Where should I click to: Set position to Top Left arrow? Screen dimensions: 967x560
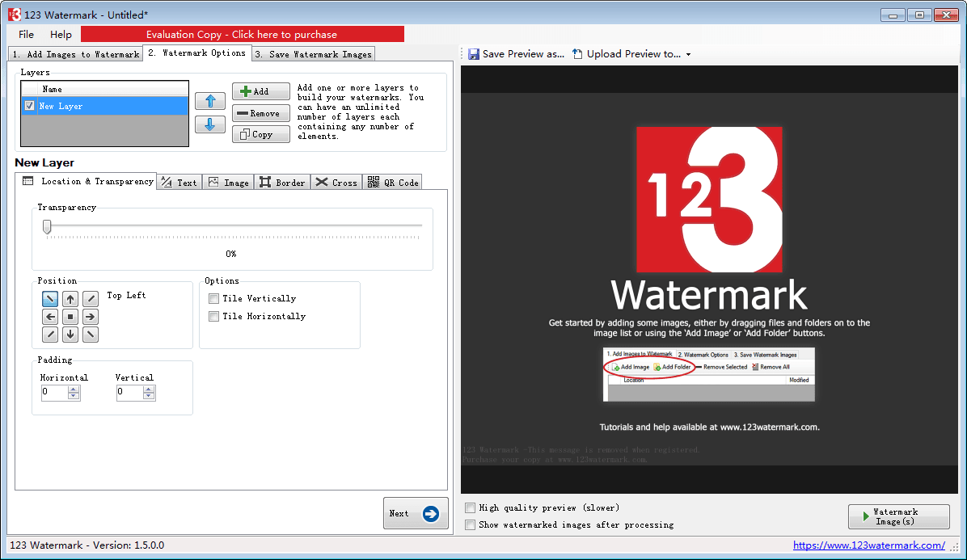tap(50, 300)
